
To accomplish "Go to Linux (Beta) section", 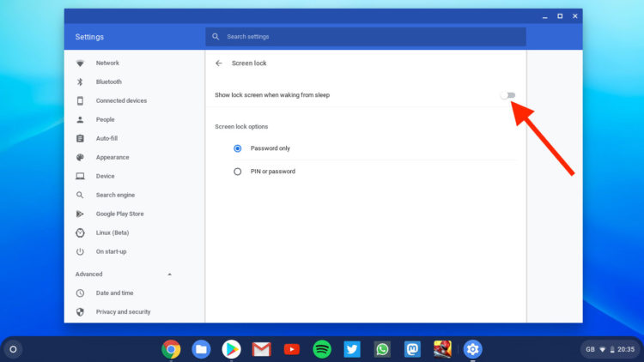I will point(112,232).
